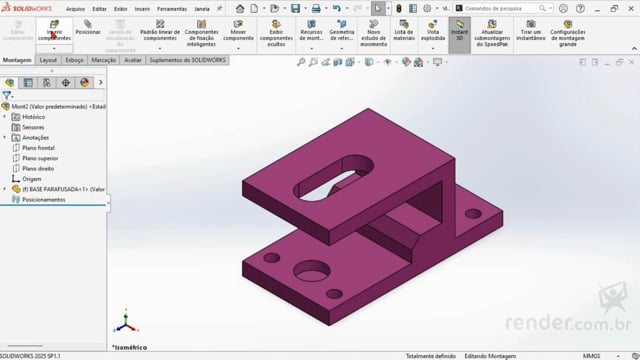Click the New document icon
Image resolution: width=640 pixels, height=360 pixels.
coord(254,8)
